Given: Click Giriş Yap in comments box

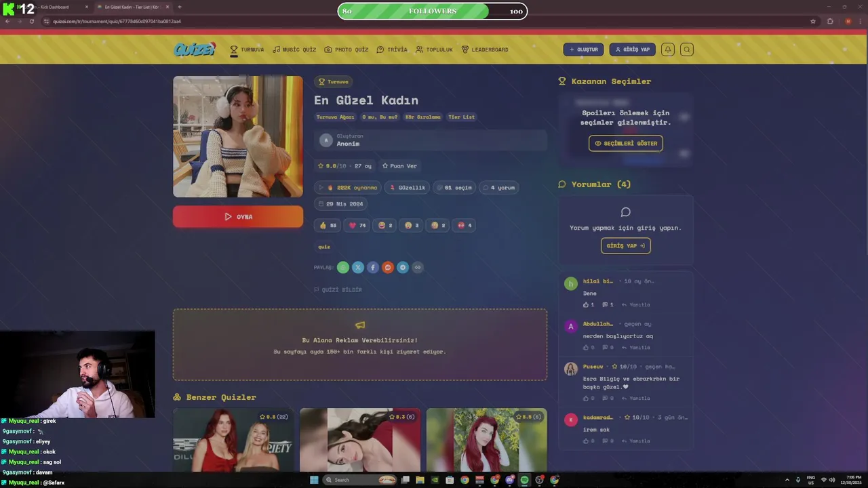Looking at the screenshot, I should click(x=626, y=246).
